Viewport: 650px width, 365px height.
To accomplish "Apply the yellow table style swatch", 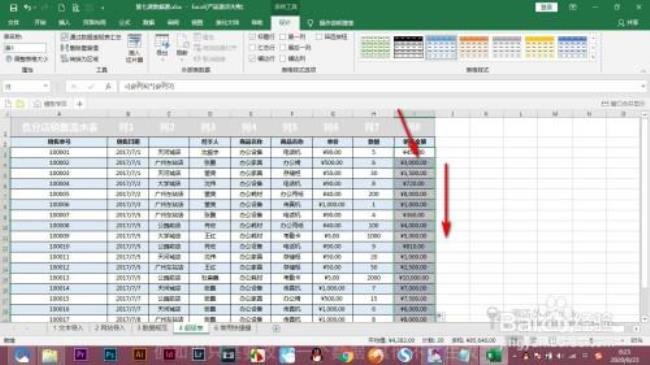I will pos(539,47).
